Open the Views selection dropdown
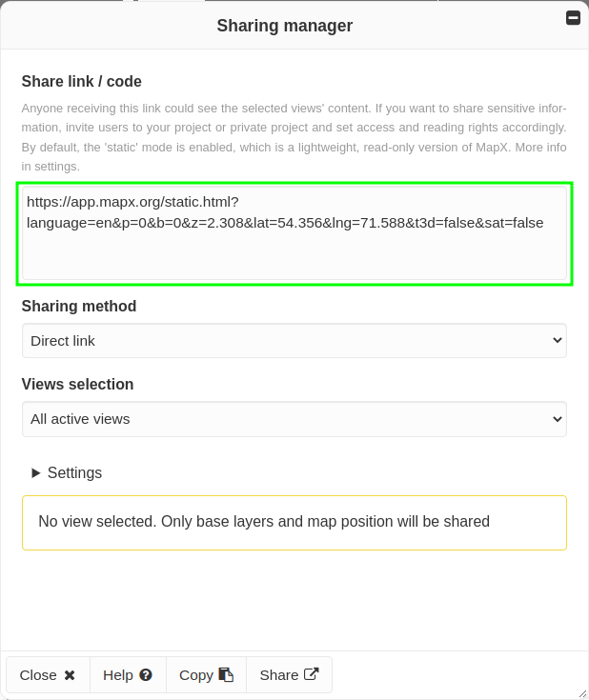 (x=294, y=419)
